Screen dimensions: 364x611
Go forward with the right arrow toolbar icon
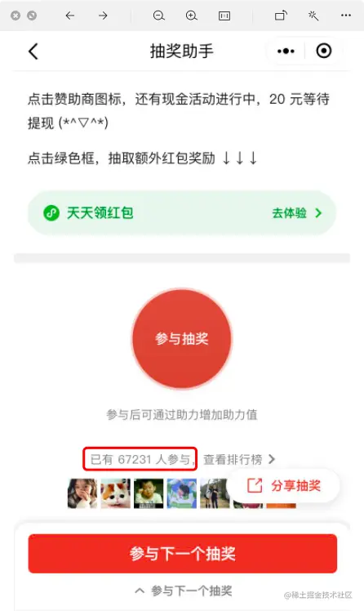(103, 16)
